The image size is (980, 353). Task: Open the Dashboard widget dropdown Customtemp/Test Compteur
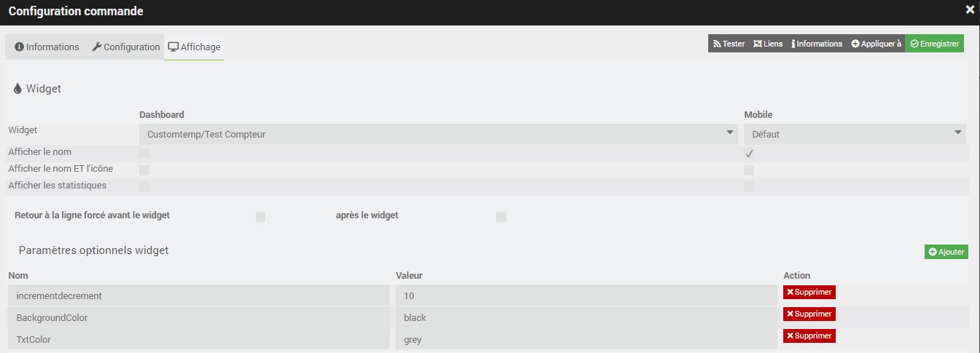pos(439,134)
